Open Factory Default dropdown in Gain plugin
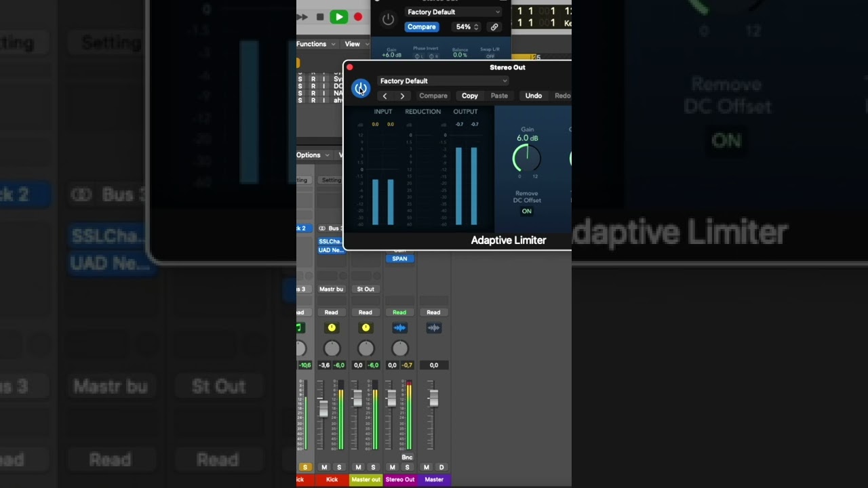Screen dimensions: 868x488 (x=454, y=12)
